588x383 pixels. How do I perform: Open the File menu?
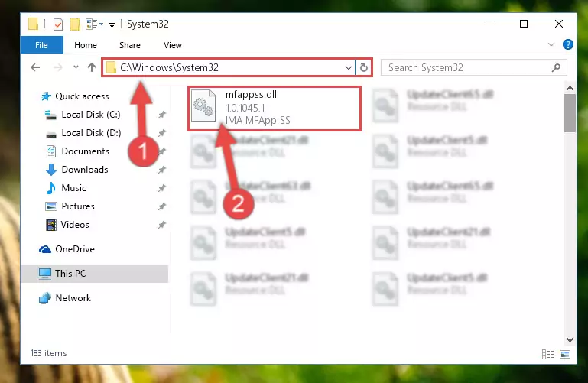coord(41,45)
